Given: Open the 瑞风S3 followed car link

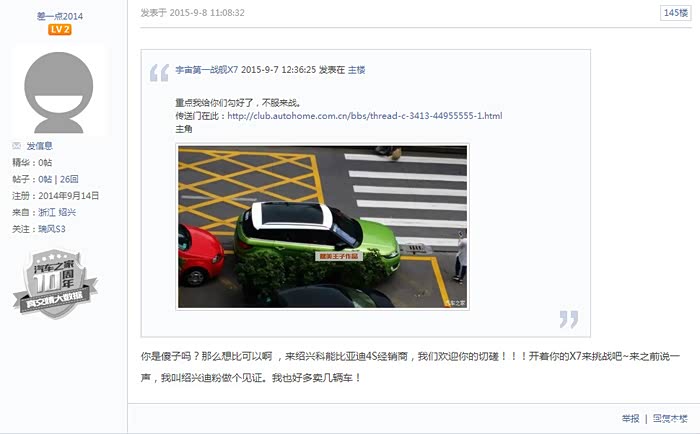Looking at the screenshot, I should (52, 229).
